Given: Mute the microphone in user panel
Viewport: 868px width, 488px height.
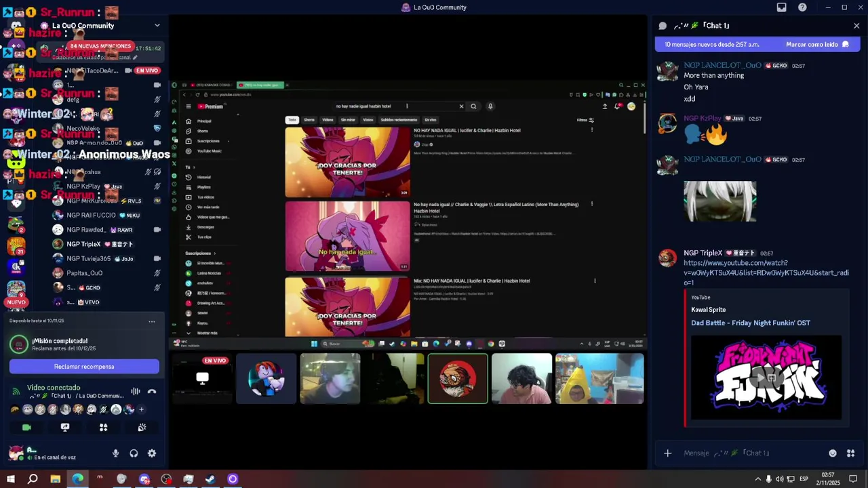Looking at the screenshot, I should [115, 453].
